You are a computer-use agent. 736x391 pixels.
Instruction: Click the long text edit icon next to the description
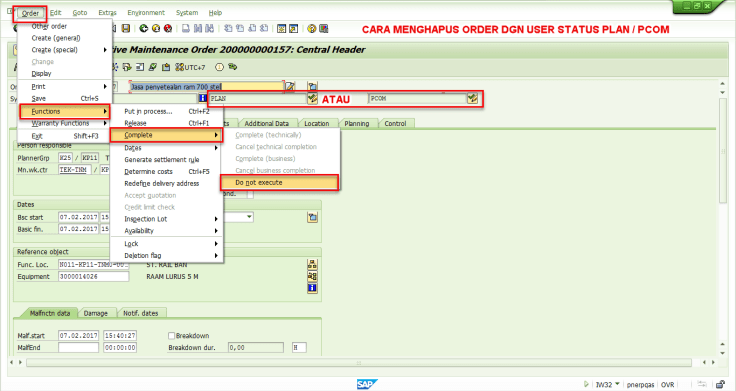290,86
